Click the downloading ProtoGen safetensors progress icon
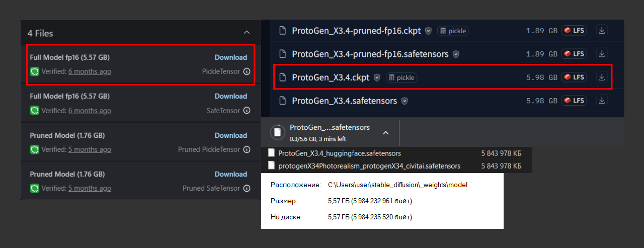 [278, 132]
